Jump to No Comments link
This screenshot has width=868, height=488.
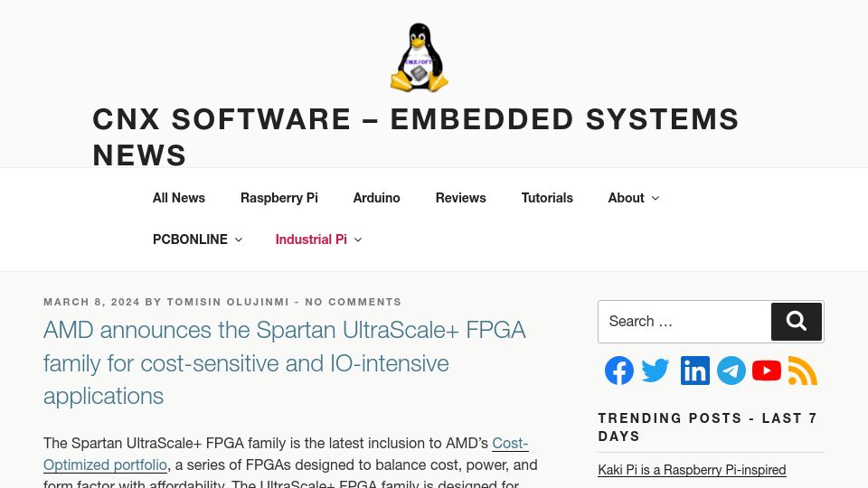354,302
